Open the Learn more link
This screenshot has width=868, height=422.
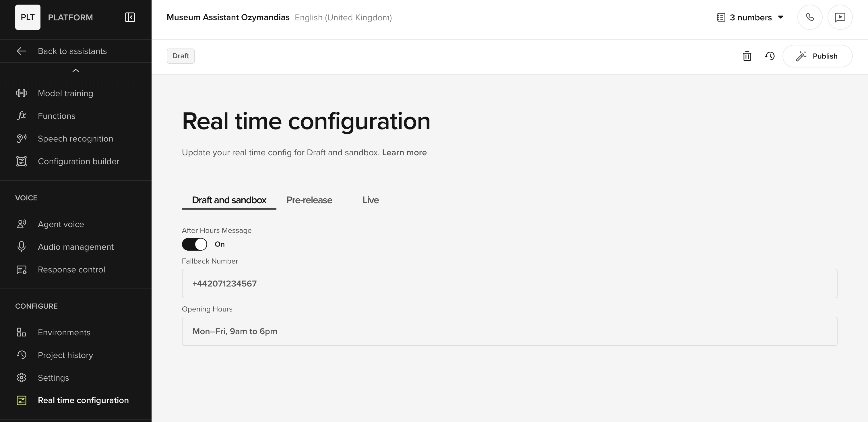(x=404, y=152)
